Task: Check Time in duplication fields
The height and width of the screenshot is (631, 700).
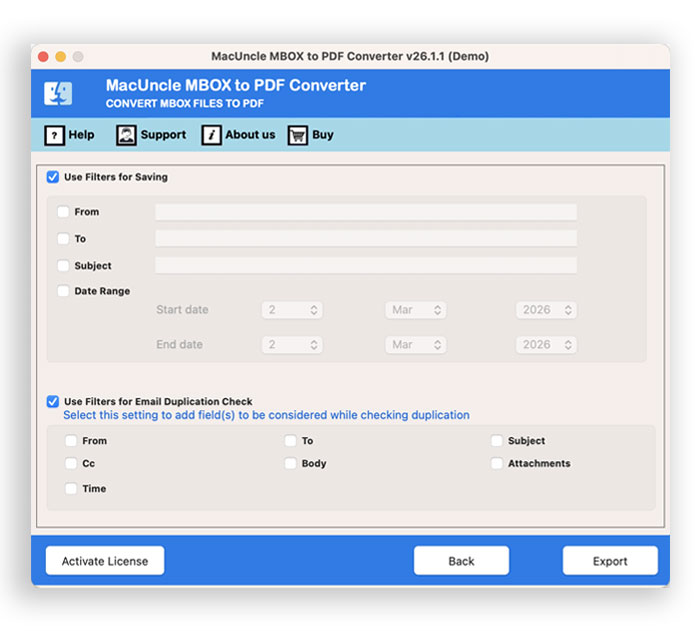Action: (71, 489)
